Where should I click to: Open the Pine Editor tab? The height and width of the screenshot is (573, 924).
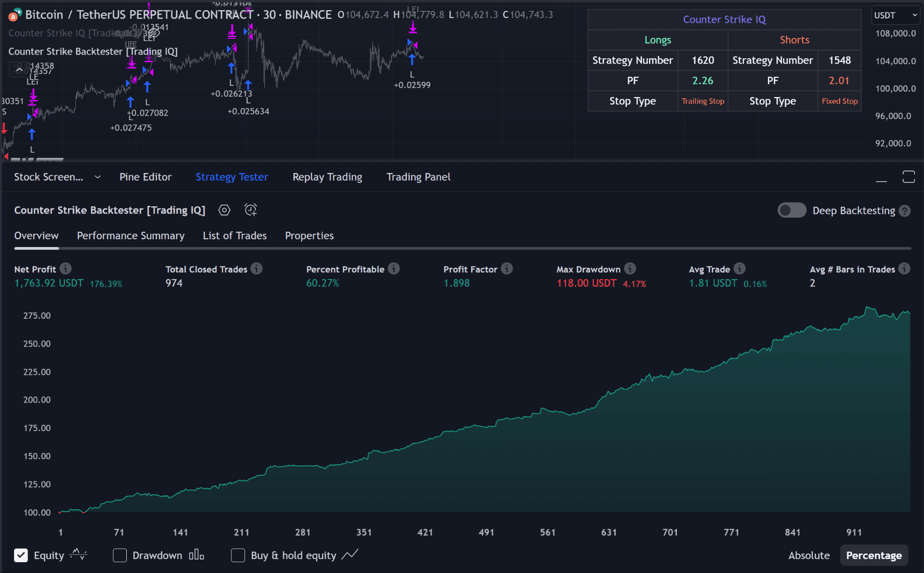pyautogui.click(x=145, y=177)
